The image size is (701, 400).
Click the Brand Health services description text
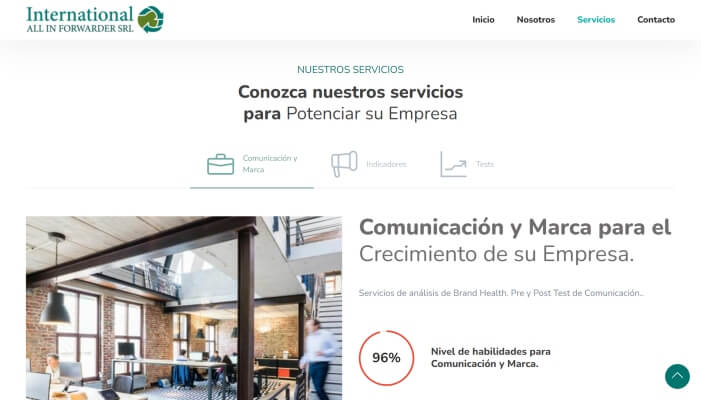click(501, 293)
